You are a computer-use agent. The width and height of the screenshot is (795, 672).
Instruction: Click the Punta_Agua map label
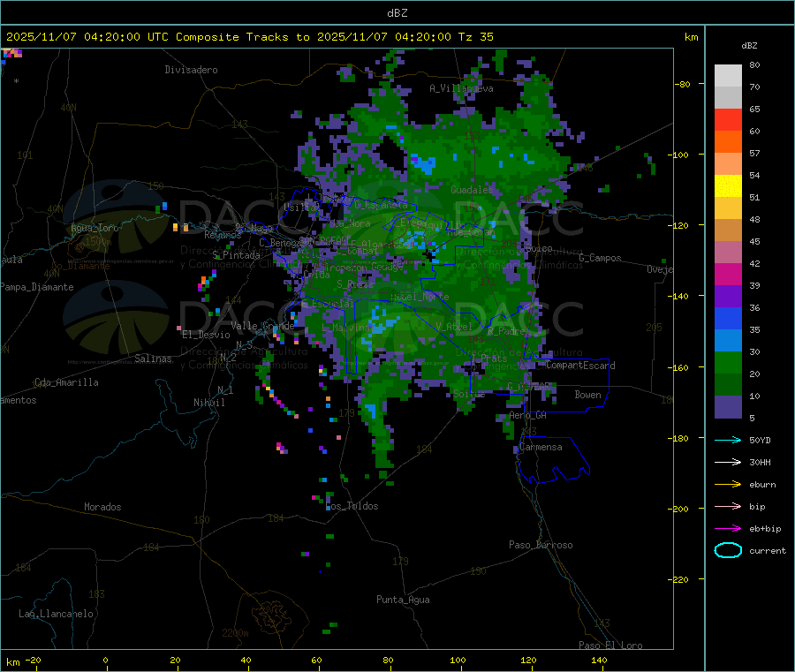(403, 600)
